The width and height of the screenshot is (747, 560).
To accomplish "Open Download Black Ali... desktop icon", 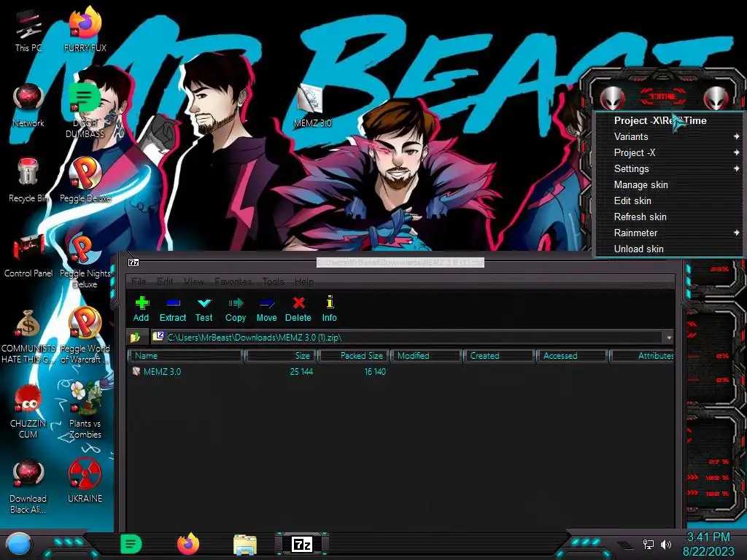I will [28, 486].
